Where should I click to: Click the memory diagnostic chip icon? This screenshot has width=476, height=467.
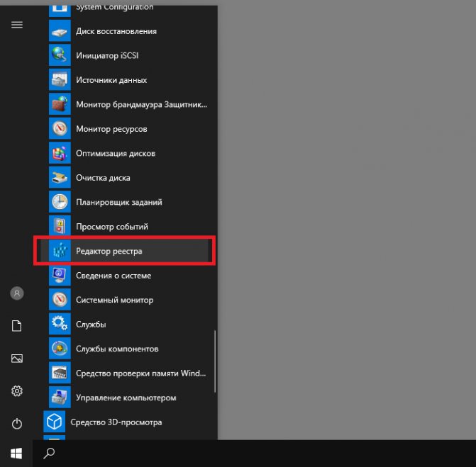click(x=60, y=373)
